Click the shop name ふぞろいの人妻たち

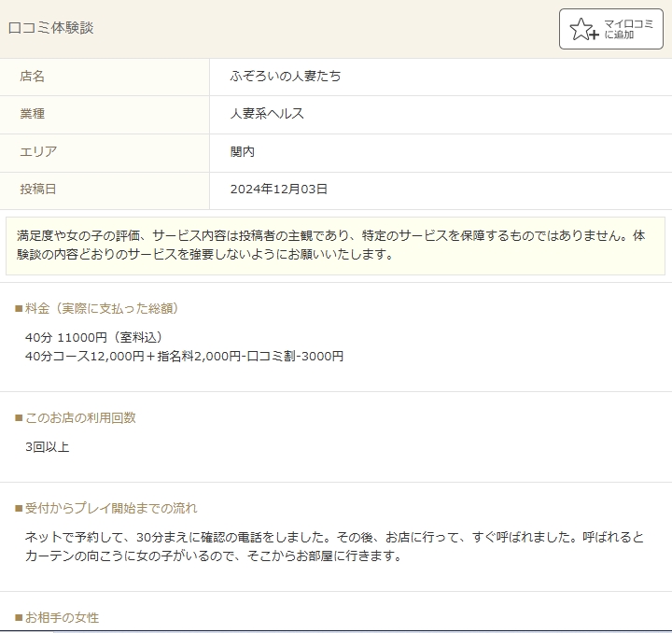point(286,77)
